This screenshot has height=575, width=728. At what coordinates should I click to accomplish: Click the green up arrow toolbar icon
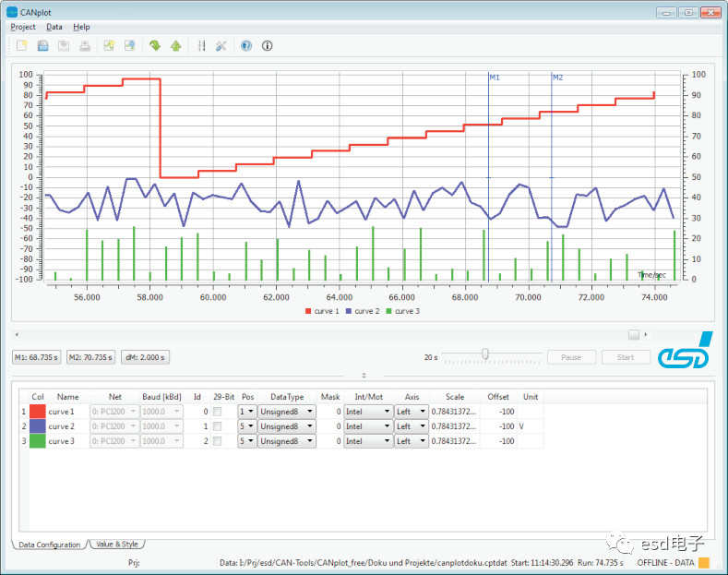point(175,45)
